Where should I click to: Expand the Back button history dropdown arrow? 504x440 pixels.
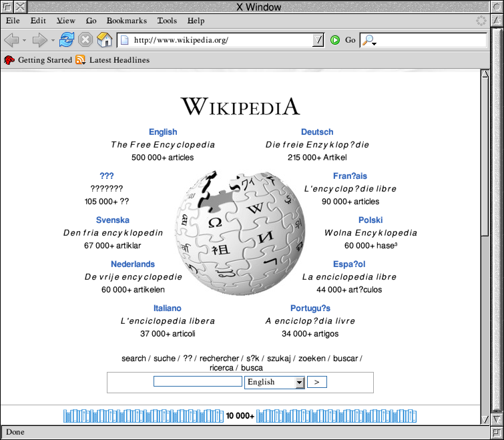24,41
